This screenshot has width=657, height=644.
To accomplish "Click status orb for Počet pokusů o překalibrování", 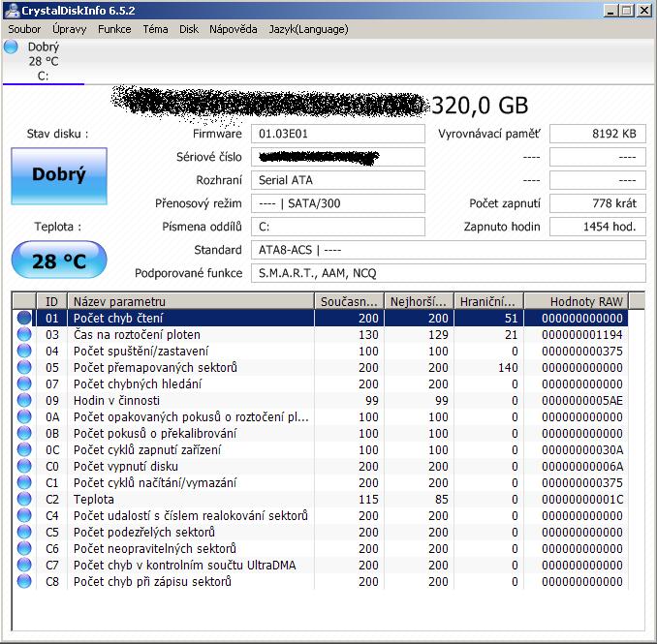I will [24, 433].
